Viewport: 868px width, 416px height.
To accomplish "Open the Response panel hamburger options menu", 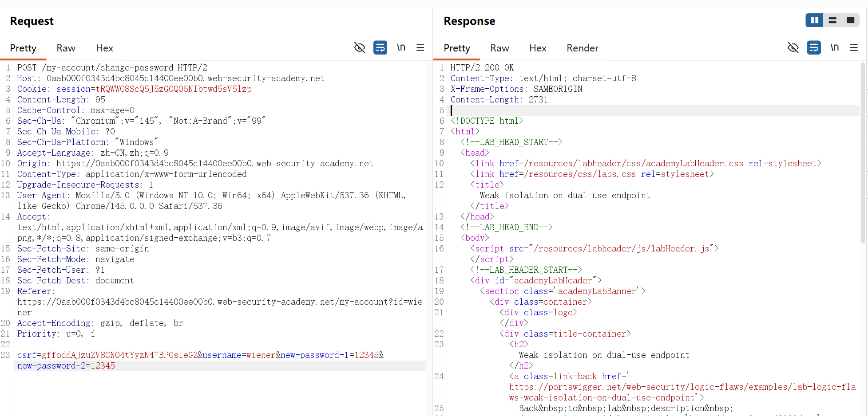I will pos(854,47).
